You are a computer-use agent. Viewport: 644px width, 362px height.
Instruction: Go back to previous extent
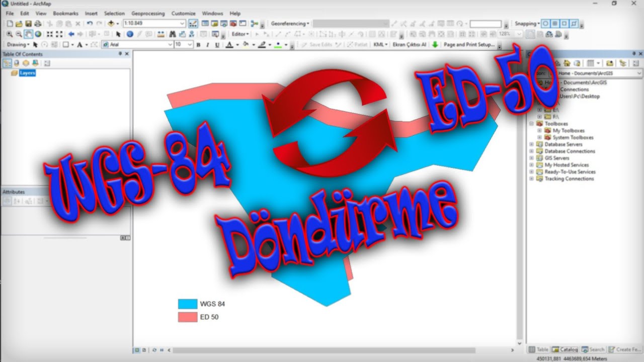point(71,34)
